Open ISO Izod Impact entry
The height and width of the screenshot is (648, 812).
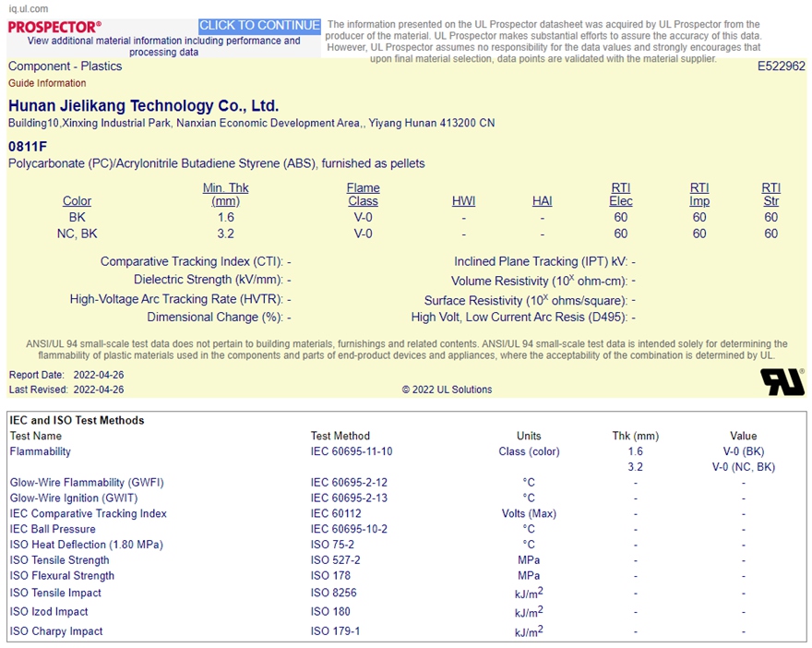tap(49, 612)
